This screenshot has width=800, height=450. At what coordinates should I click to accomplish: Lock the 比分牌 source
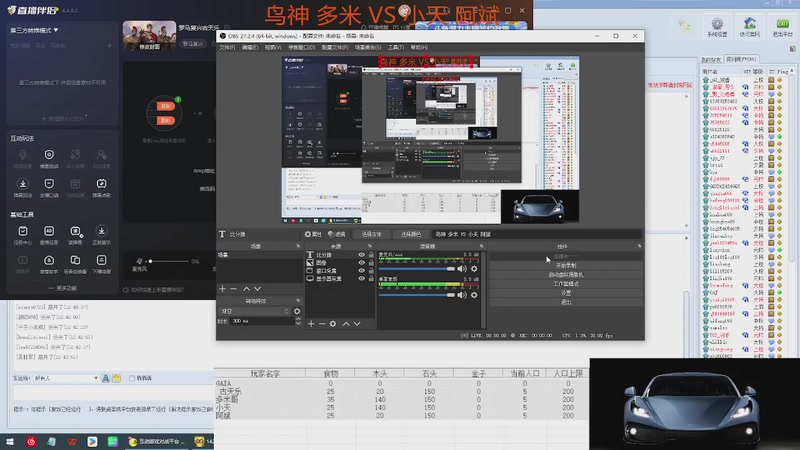click(371, 255)
